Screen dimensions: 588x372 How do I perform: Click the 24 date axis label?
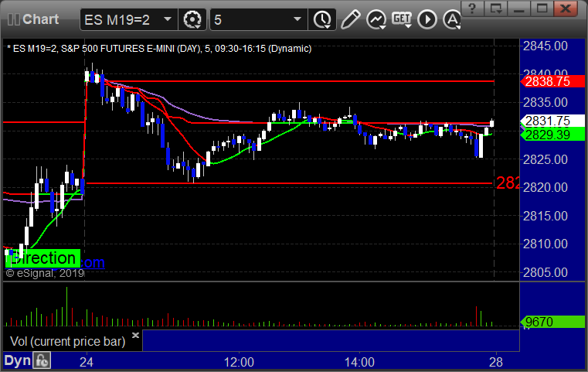(87, 362)
